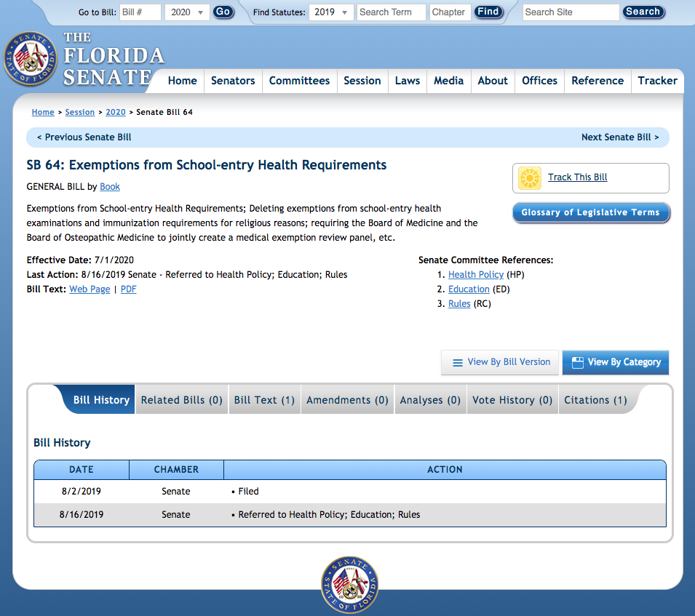Click the SB 64 bill title heading
Image resolution: width=695 pixels, height=616 pixels.
click(207, 165)
